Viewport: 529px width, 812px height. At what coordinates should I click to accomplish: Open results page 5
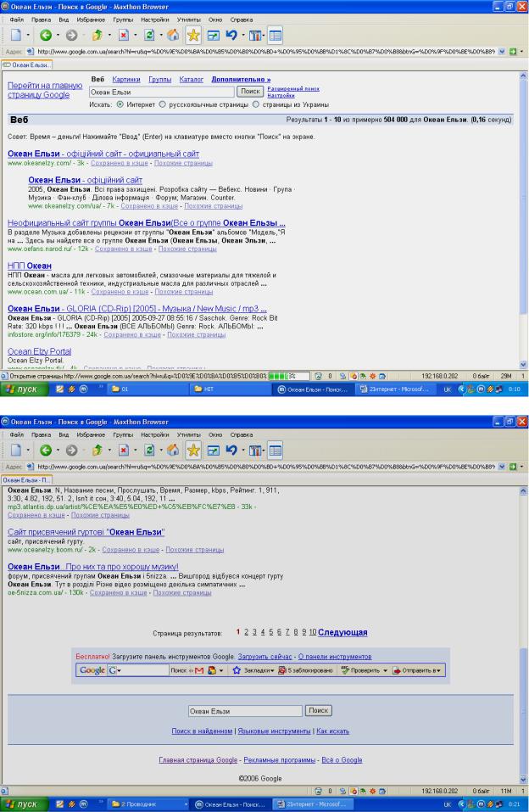click(270, 632)
